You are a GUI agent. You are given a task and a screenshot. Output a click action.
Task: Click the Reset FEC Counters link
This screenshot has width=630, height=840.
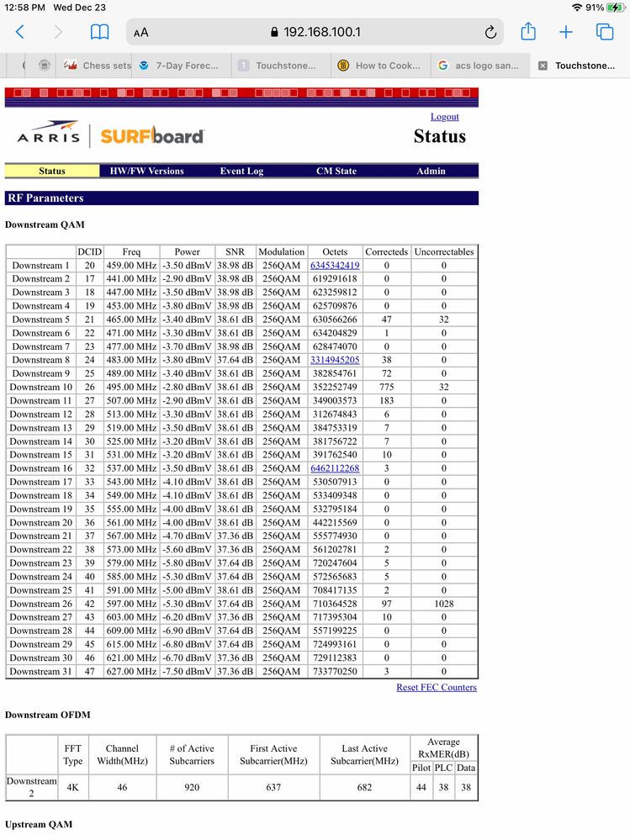pyautogui.click(x=436, y=687)
